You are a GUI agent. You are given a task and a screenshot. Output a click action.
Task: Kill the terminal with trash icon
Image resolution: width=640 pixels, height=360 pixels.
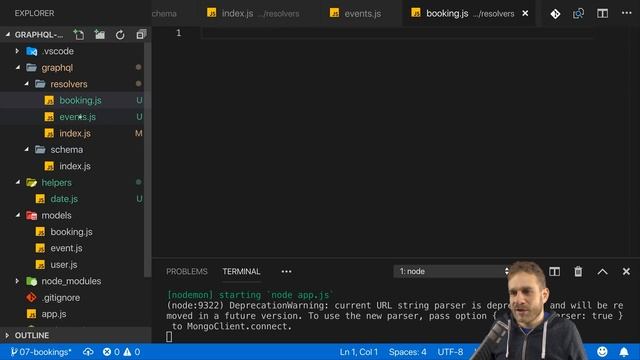point(578,271)
